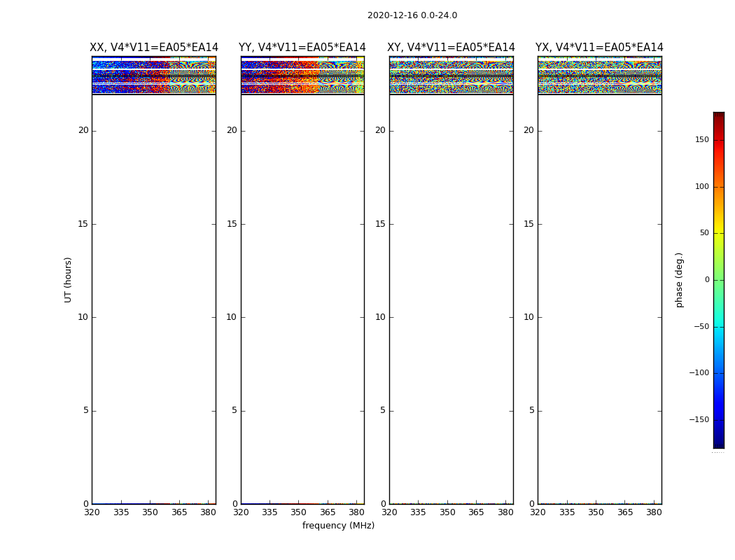Click the YX subplot title
The width and height of the screenshot is (735, 560).
pos(599,48)
